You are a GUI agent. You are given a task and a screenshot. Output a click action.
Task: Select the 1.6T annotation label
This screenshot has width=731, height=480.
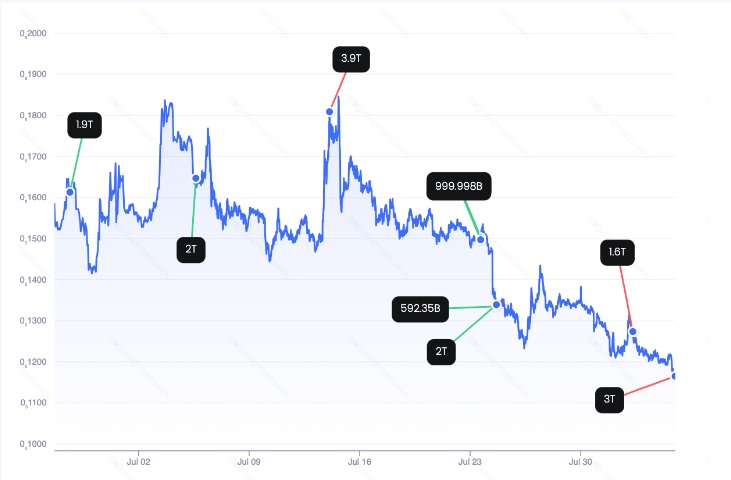point(617,253)
